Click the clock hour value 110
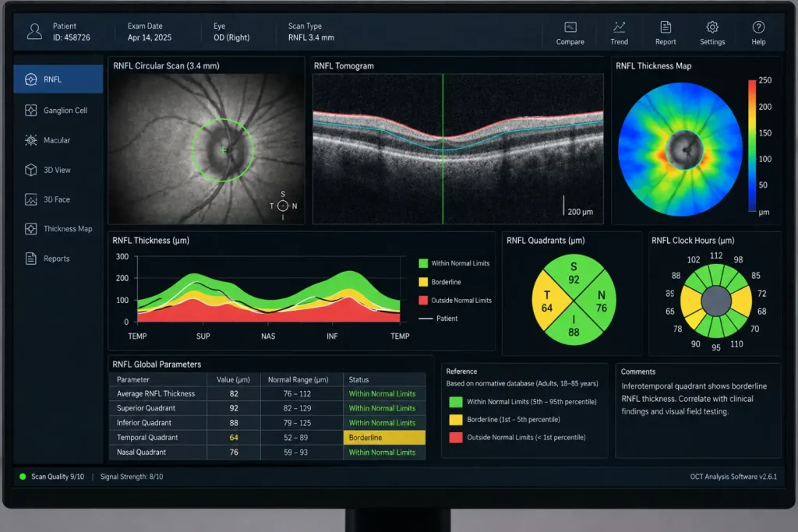 coord(736,344)
